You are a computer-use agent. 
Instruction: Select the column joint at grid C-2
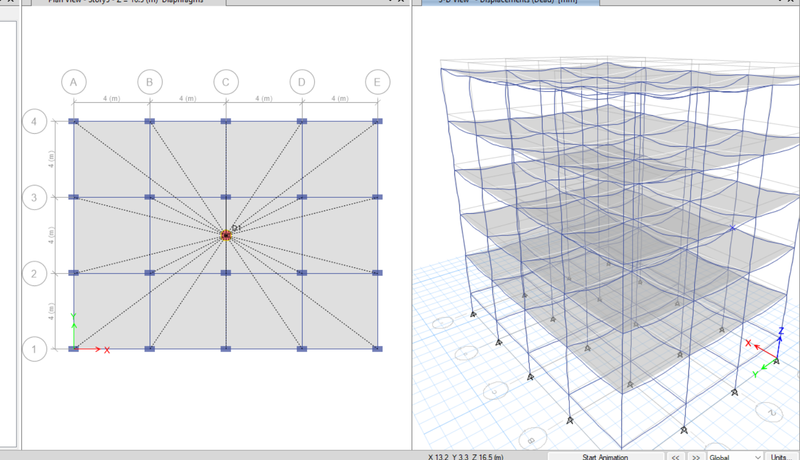pyautogui.click(x=226, y=273)
